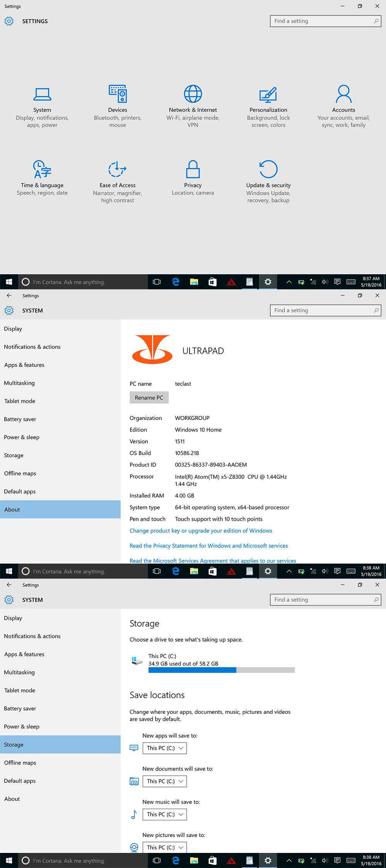Click the Rename PC button
386x868 pixels.
(149, 397)
